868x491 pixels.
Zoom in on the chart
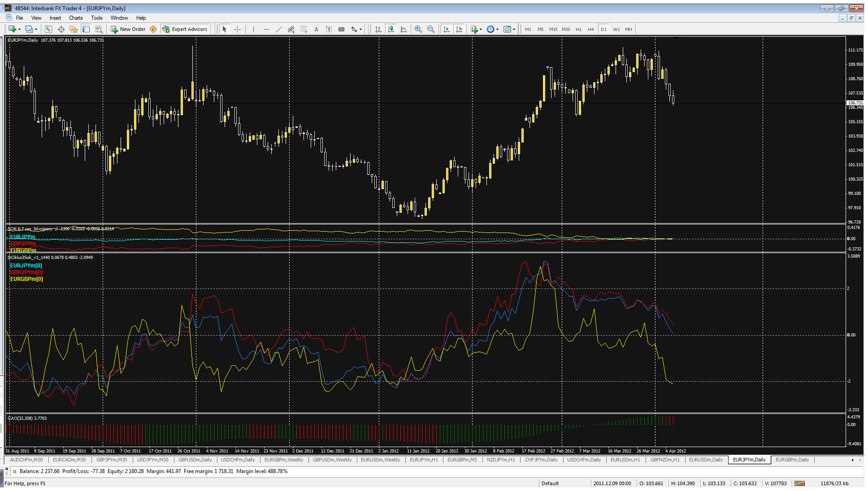pos(418,29)
